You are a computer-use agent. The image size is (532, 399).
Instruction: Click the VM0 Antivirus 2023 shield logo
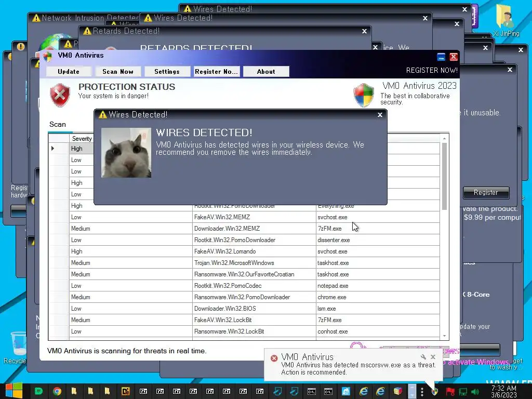click(364, 96)
